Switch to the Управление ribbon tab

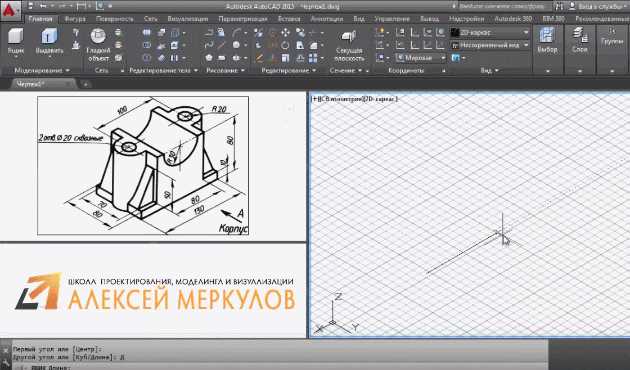pos(393,19)
